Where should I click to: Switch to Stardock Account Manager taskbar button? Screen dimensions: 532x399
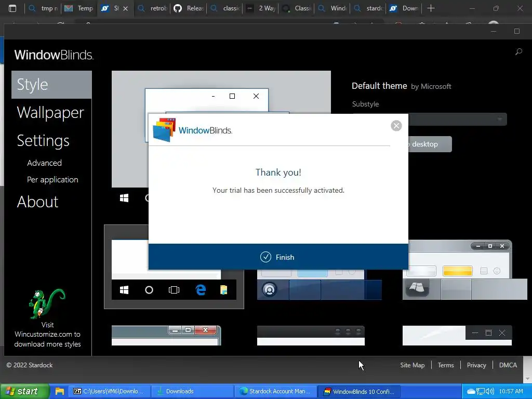(x=275, y=391)
